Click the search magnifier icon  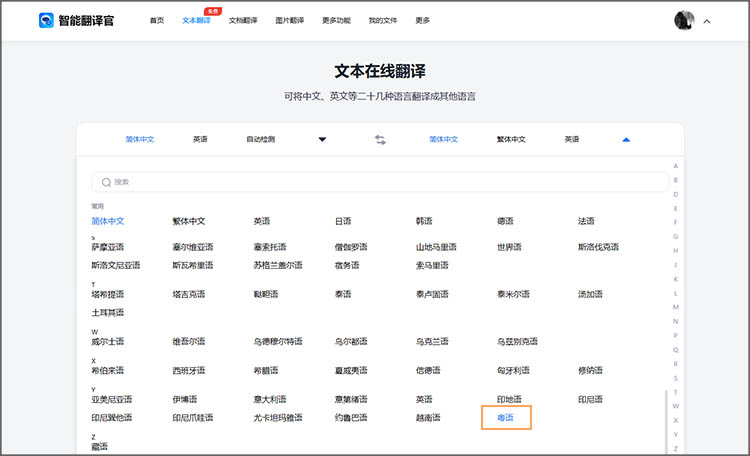point(105,182)
